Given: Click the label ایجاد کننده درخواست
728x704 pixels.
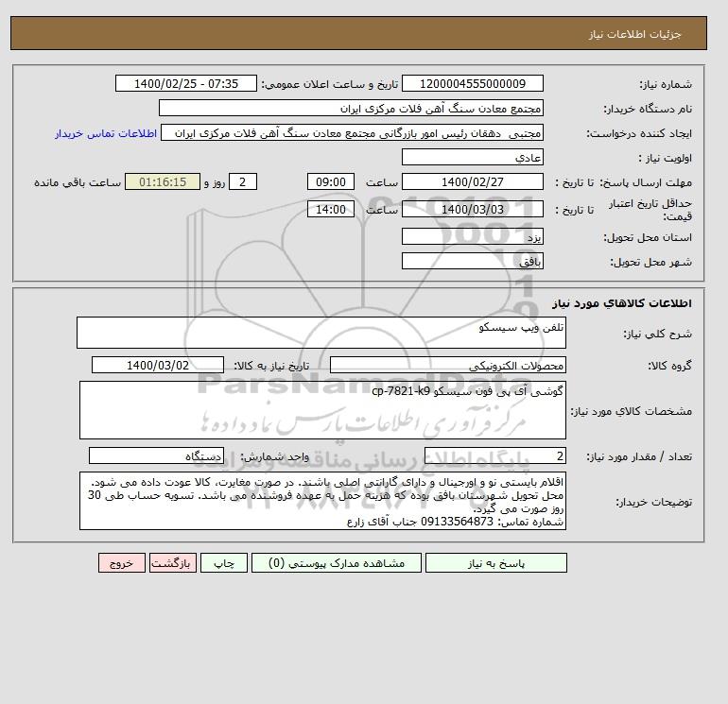Looking at the screenshot, I should pyautogui.click(x=639, y=133).
